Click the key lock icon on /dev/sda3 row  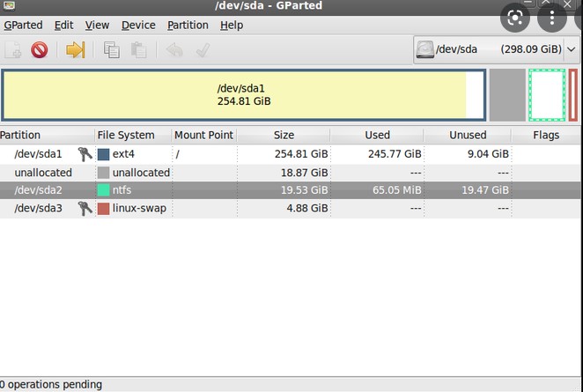tap(85, 208)
